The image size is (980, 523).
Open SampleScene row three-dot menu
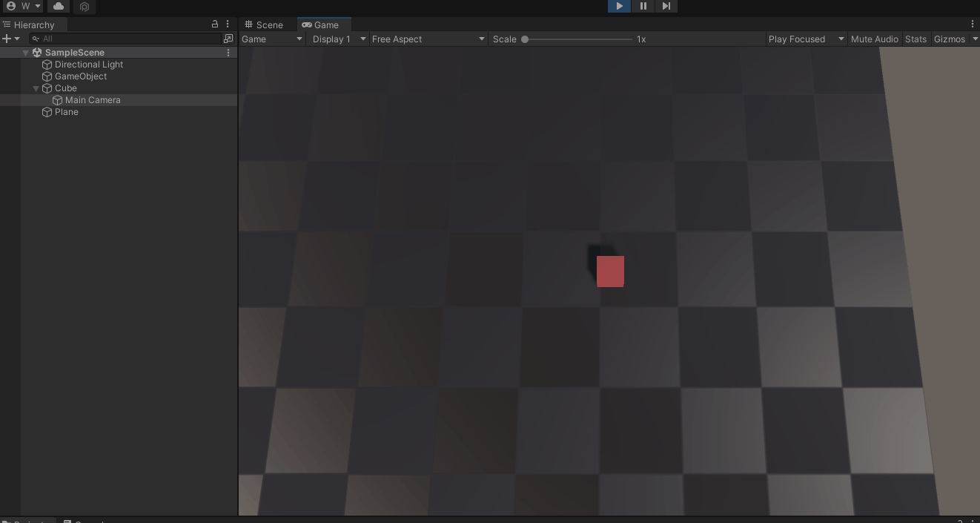coord(228,53)
